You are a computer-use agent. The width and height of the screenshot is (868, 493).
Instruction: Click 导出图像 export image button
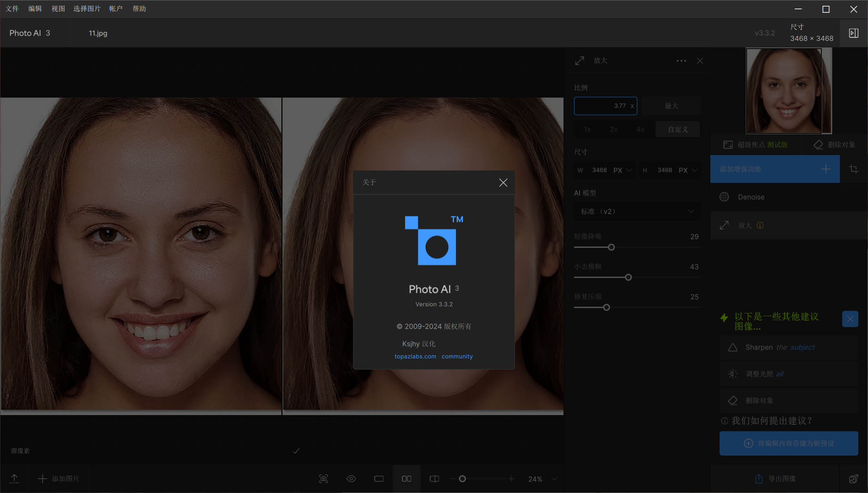click(775, 479)
